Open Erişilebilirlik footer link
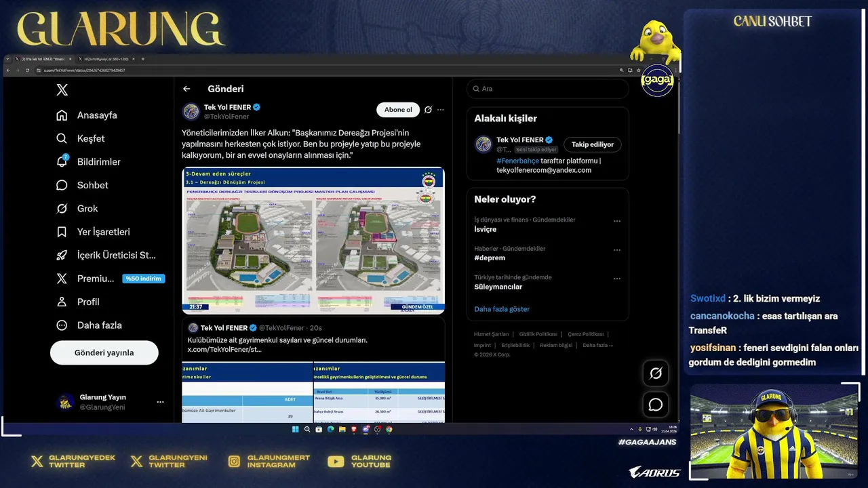This screenshot has width=868, height=488. (515, 345)
